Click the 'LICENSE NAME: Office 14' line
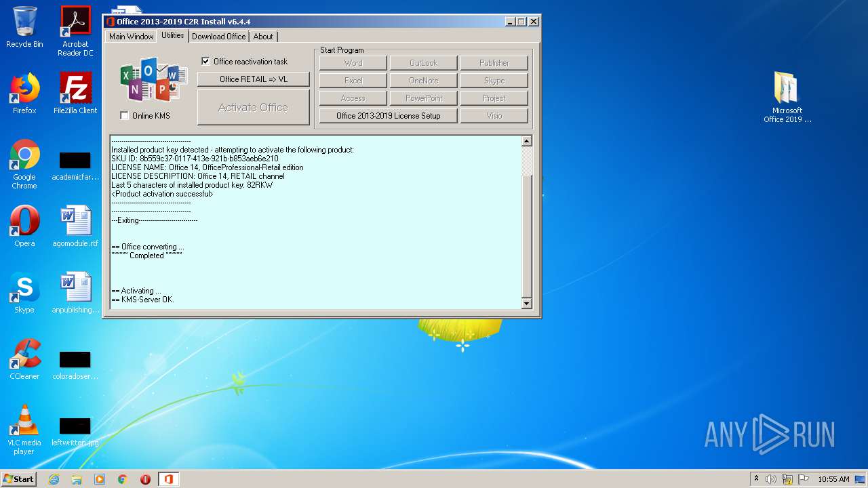Viewport: 868px width, 488px height. 208,167
